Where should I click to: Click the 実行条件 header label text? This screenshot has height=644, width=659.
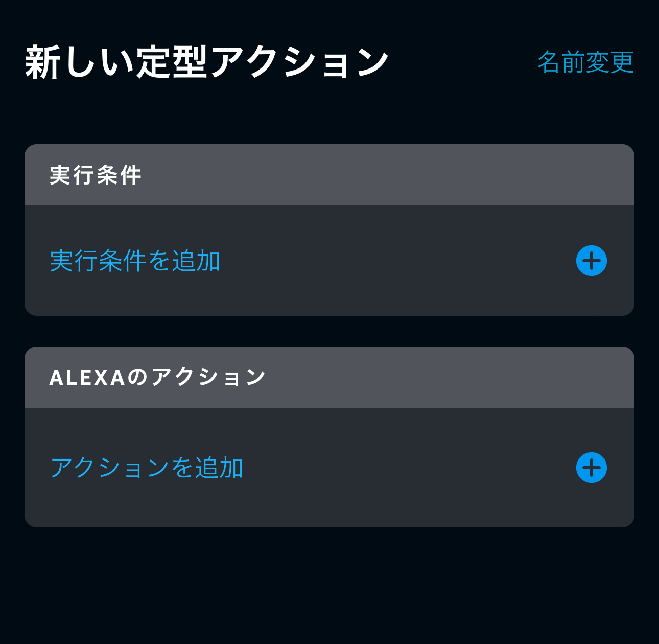tap(95, 175)
